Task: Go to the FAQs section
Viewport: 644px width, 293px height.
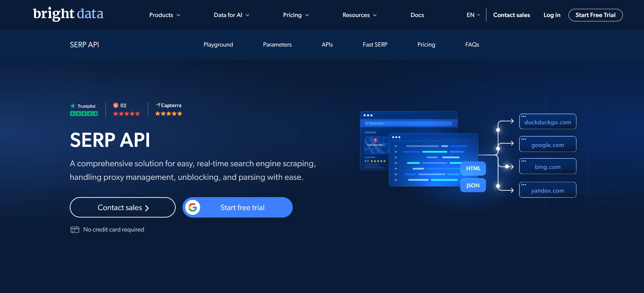Action: 472,45
